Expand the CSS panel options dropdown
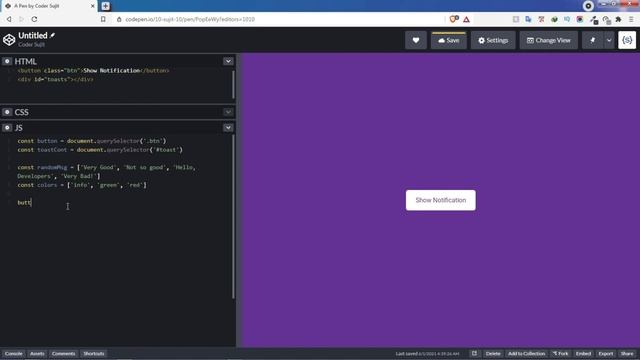 pyautogui.click(x=228, y=112)
